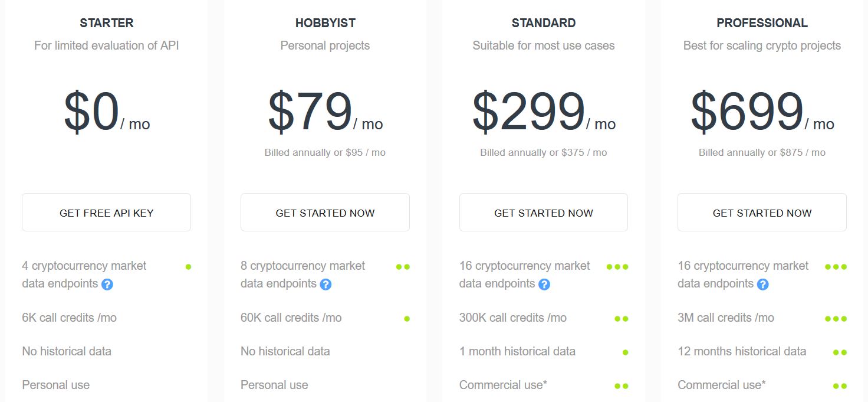Select the PROFESSIONAL plan heading

click(x=762, y=23)
